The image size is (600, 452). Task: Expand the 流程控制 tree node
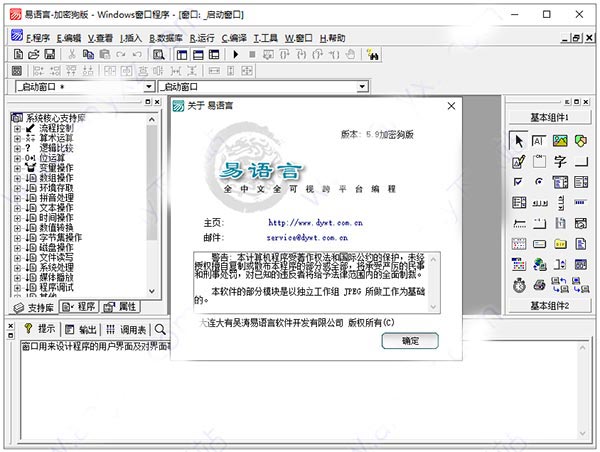(x=17, y=128)
